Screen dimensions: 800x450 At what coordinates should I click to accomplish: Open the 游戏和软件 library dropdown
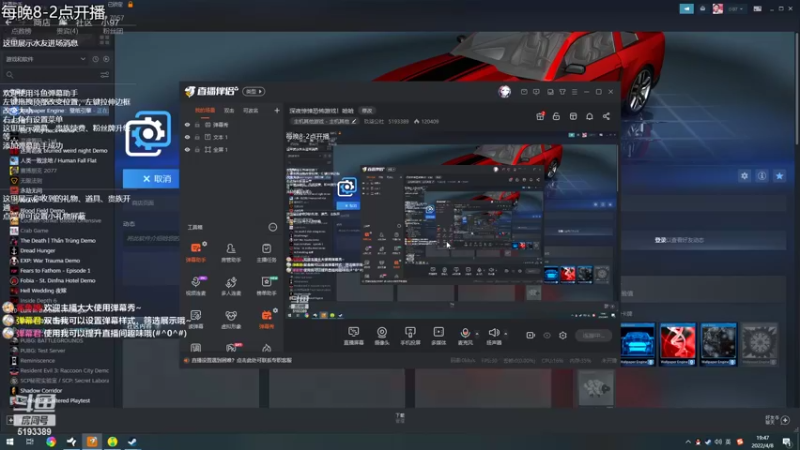tap(45, 59)
